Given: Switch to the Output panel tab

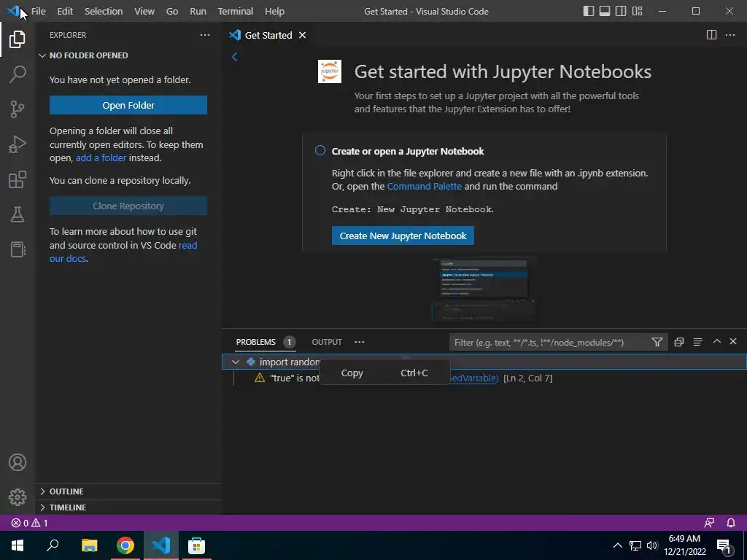Looking at the screenshot, I should (327, 342).
